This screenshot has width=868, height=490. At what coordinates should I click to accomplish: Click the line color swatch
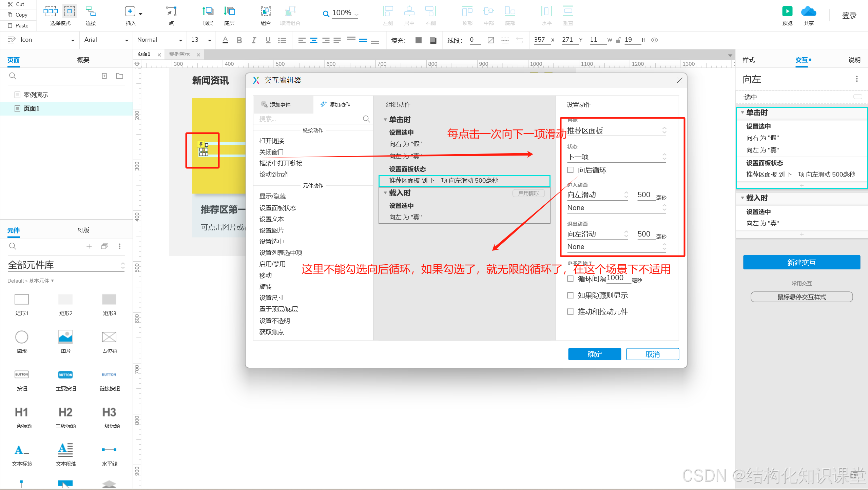[491, 40]
